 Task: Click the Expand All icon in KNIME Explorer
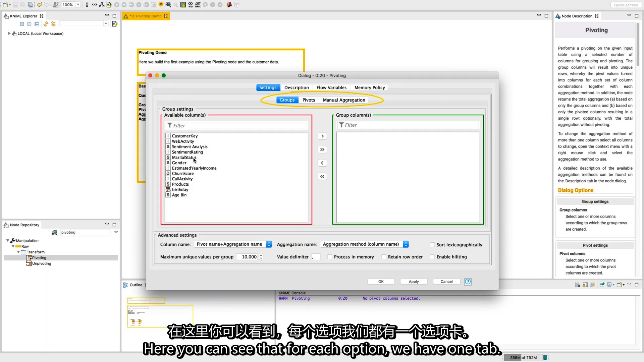click(22, 24)
